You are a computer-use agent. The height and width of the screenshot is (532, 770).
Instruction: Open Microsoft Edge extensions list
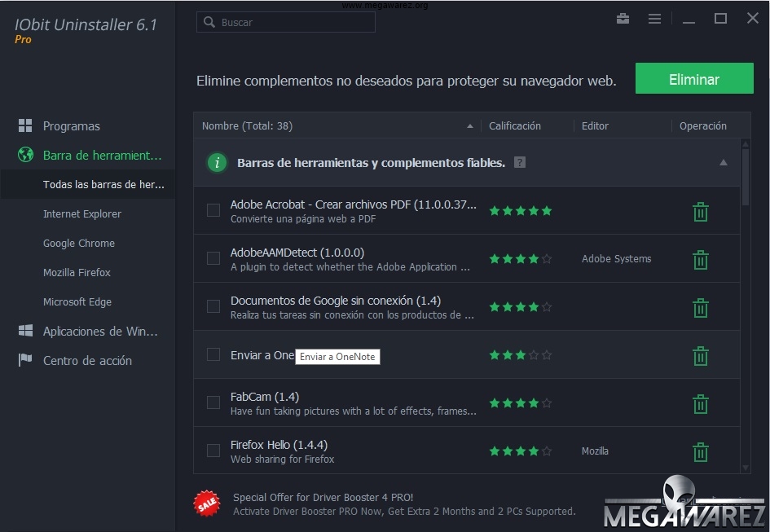pyautogui.click(x=77, y=302)
